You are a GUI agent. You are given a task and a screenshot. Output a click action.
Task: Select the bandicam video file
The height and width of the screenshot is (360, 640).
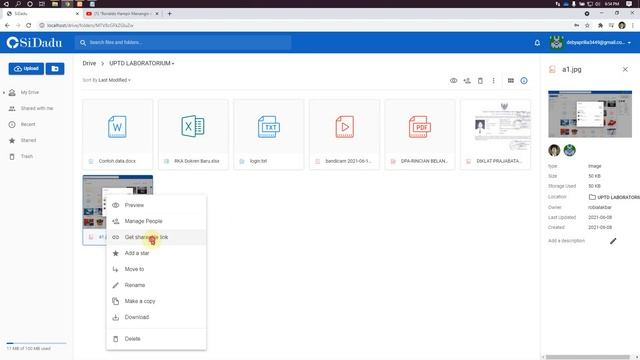pyautogui.click(x=344, y=134)
